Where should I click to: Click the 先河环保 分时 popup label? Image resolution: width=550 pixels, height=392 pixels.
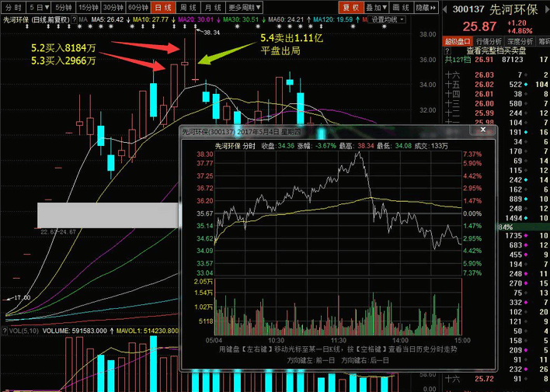(x=235, y=146)
